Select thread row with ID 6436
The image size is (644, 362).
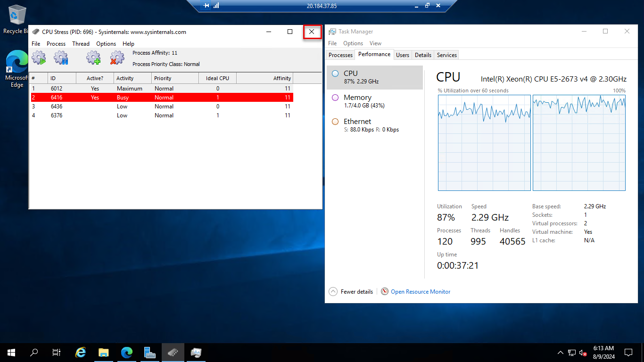[x=161, y=107]
